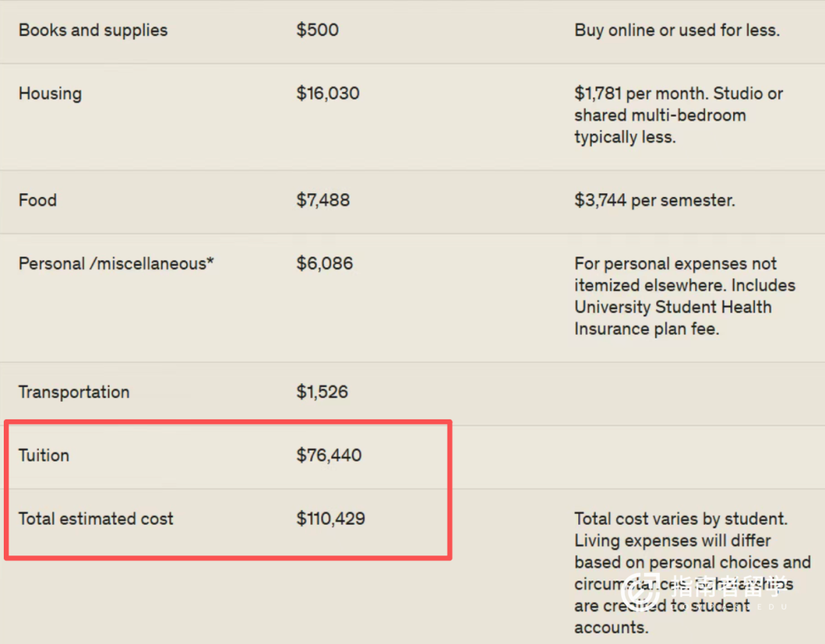
Task: Select the $16,030 housing amount
Action: tap(328, 94)
